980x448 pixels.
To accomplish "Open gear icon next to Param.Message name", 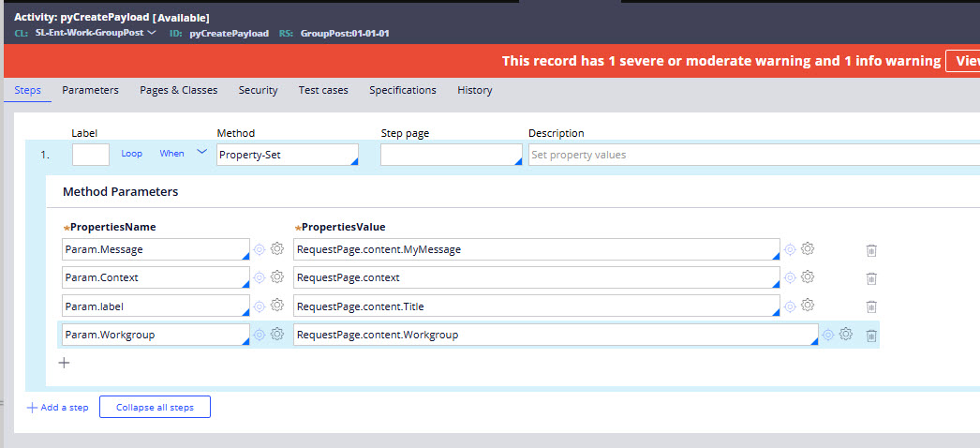I will click(x=277, y=248).
